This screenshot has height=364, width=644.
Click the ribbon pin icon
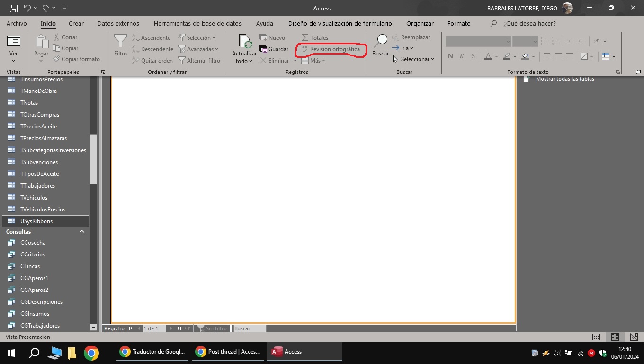click(637, 72)
